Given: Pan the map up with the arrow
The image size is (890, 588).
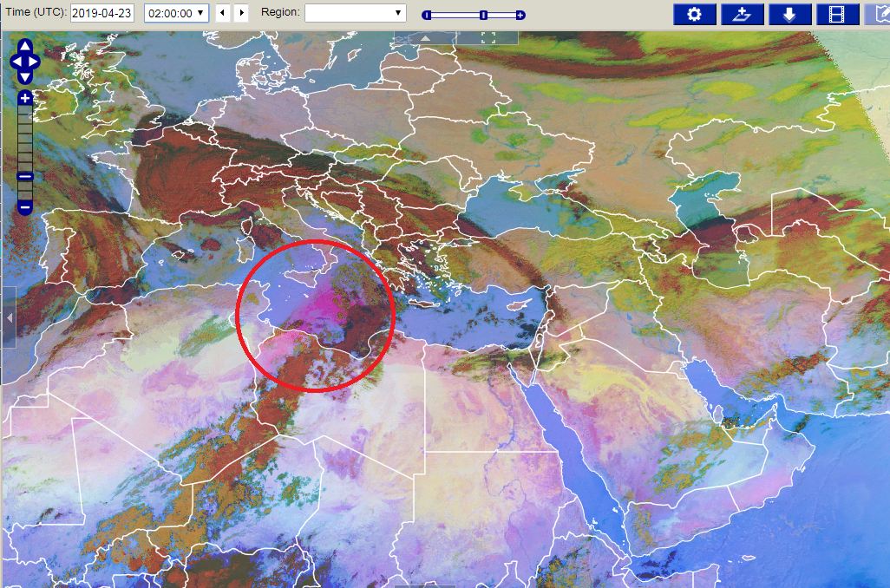Looking at the screenshot, I should (x=25, y=45).
